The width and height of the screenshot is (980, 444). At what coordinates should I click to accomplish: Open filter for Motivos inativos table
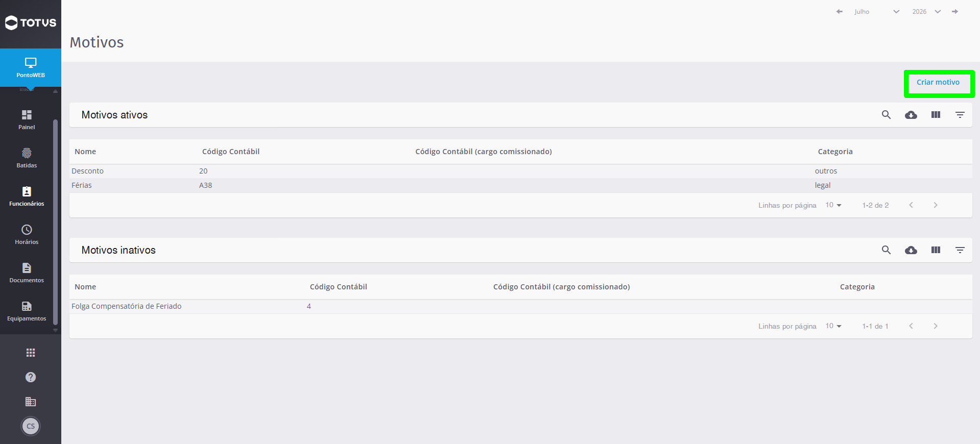[960, 250]
